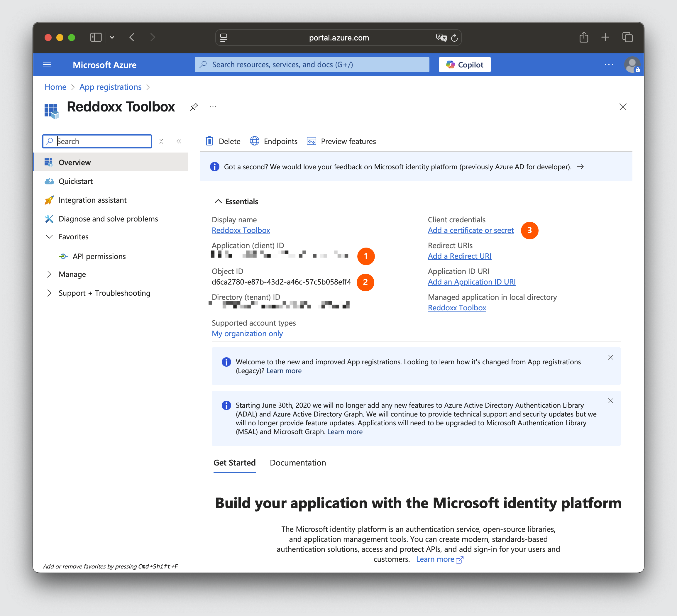Expand the Manage section
Viewport: 677px width, 616px height.
(x=49, y=274)
